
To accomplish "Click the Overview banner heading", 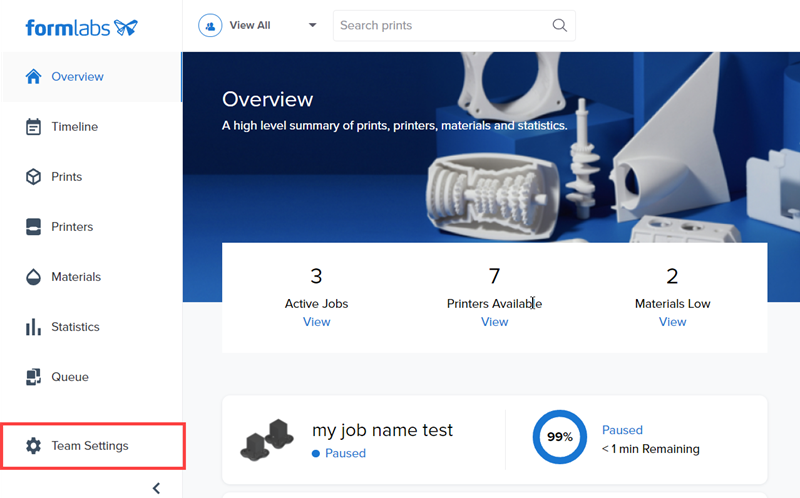I will pyautogui.click(x=267, y=99).
